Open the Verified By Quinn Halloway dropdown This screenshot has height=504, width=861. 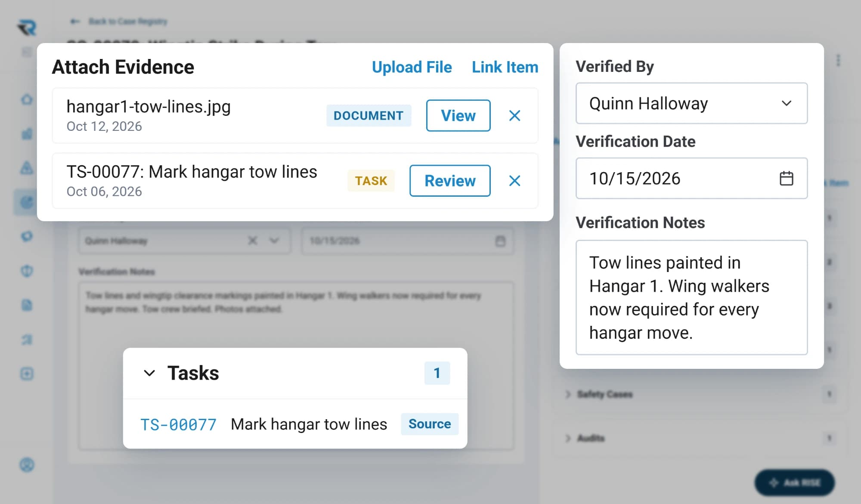pyautogui.click(x=691, y=103)
